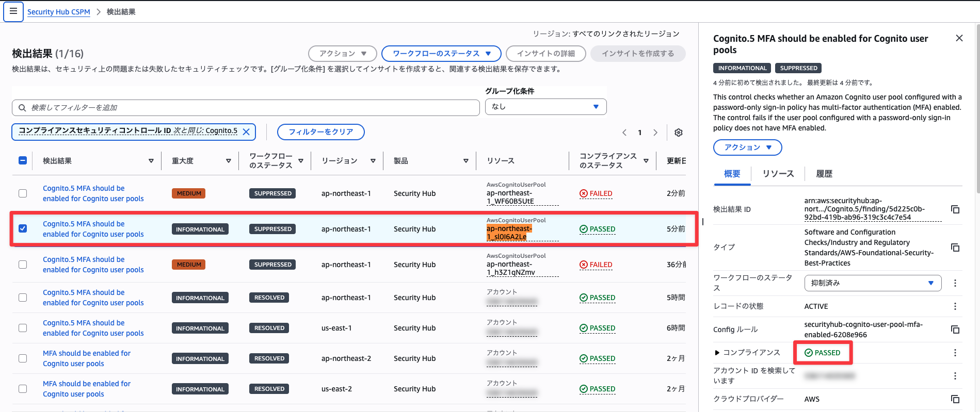The height and width of the screenshot is (412, 980).
Task: Click page number 1 in pagination
Action: click(640, 133)
